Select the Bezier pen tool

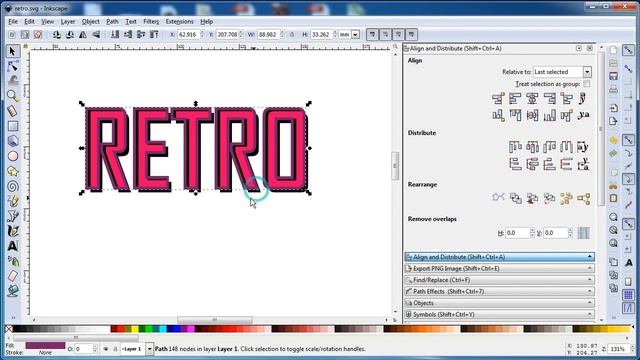point(13,216)
